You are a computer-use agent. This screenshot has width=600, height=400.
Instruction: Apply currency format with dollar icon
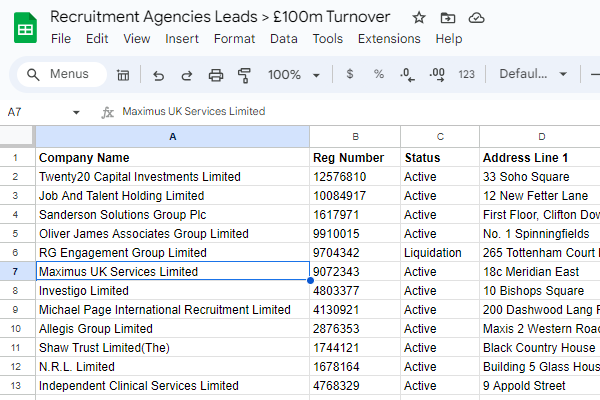349,74
